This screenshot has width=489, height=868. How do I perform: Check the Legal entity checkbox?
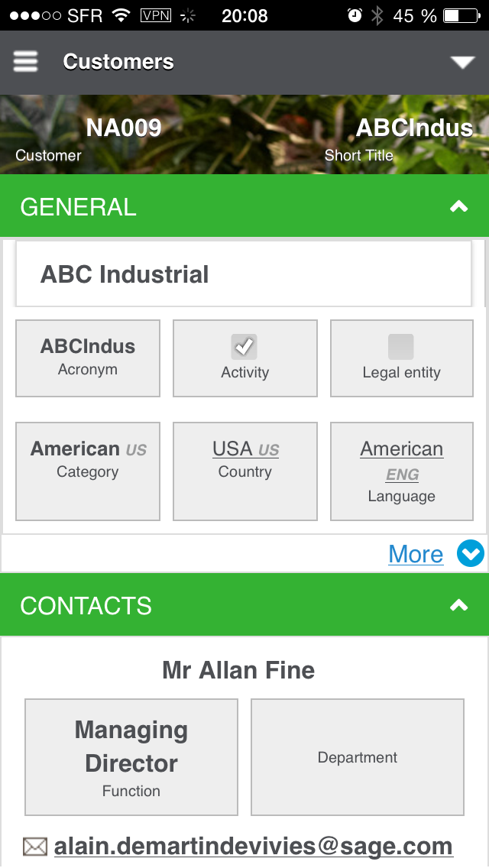point(401,347)
